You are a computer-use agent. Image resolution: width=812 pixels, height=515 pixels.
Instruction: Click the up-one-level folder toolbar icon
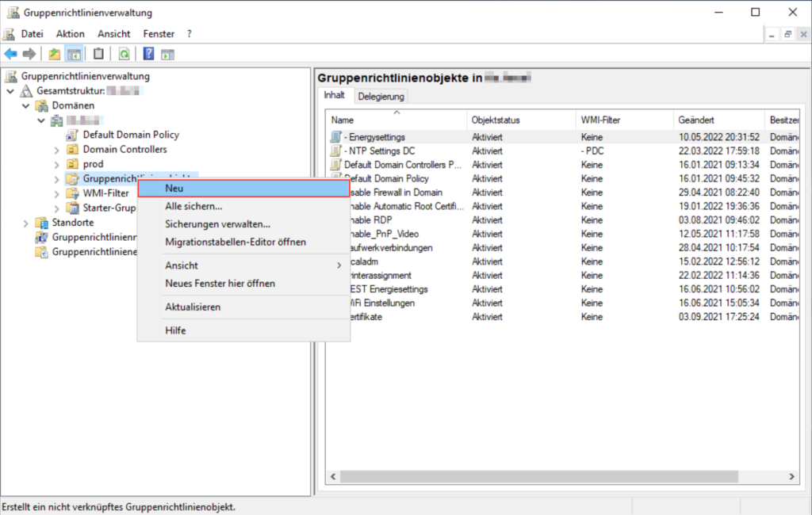click(x=54, y=54)
